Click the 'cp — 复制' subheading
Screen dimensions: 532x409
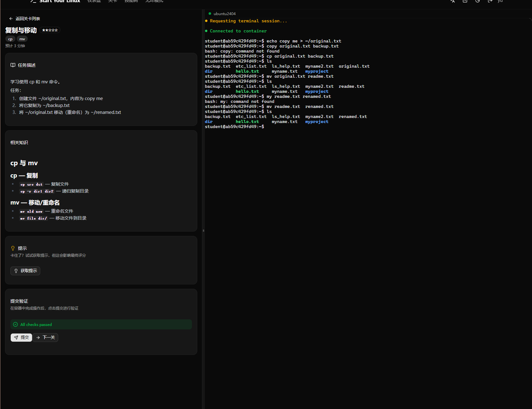pyautogui.click(x=24, y=176)
